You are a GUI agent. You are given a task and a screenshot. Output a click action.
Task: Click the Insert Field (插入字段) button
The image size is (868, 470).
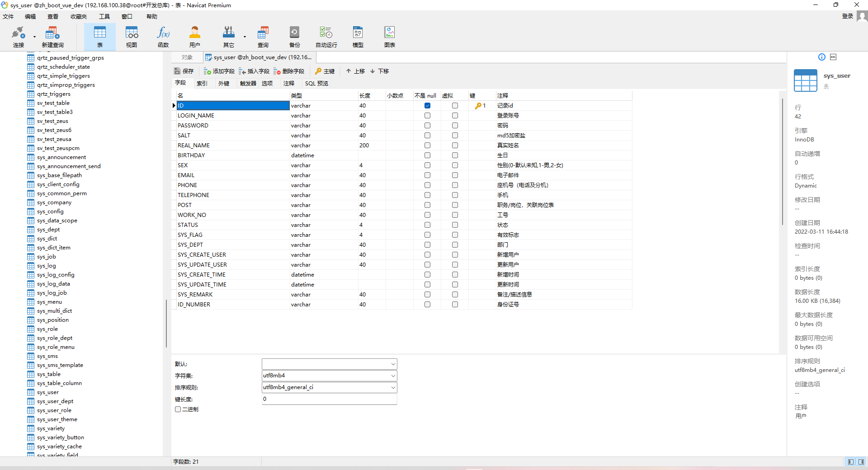pyautogui.click(x=254, y=71)
